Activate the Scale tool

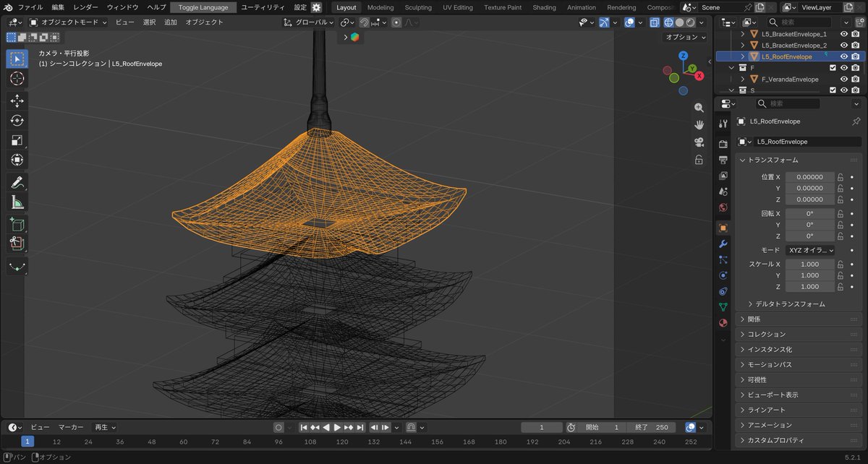tap(17, 139)
